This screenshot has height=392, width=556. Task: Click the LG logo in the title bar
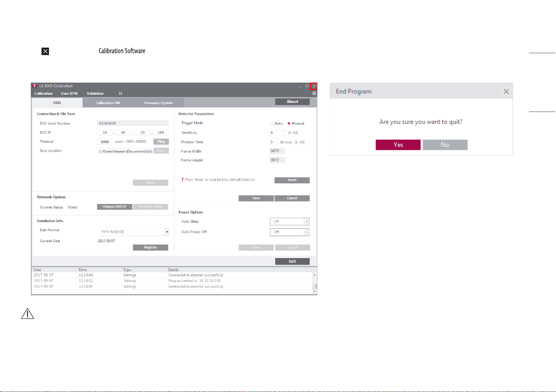click(35, 86)
